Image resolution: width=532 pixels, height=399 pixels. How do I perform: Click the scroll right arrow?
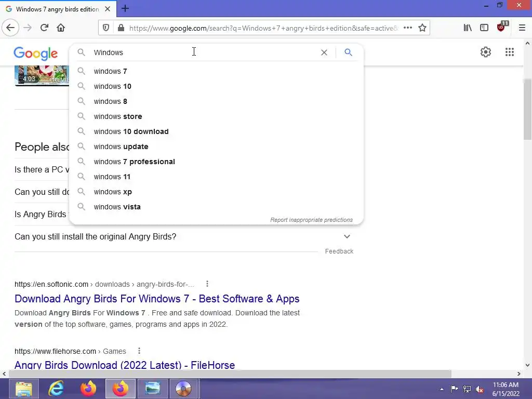[519, 374]
